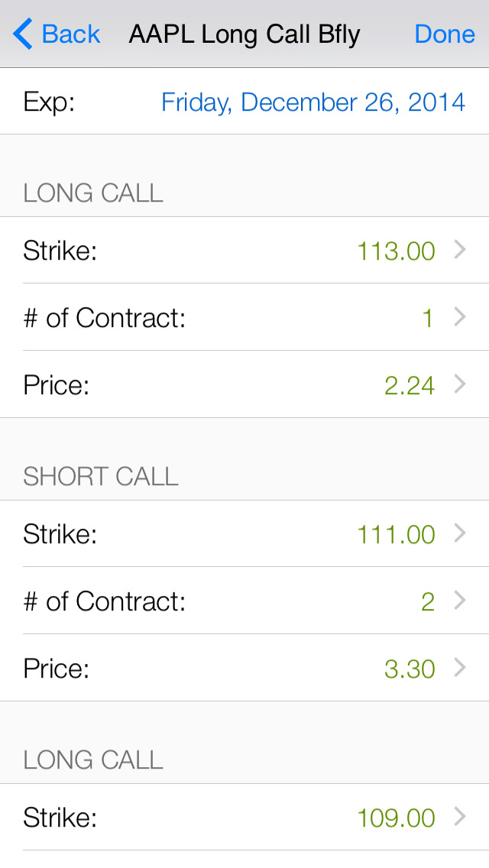Tap the short call contract count chevron

[x=460, y=601]
